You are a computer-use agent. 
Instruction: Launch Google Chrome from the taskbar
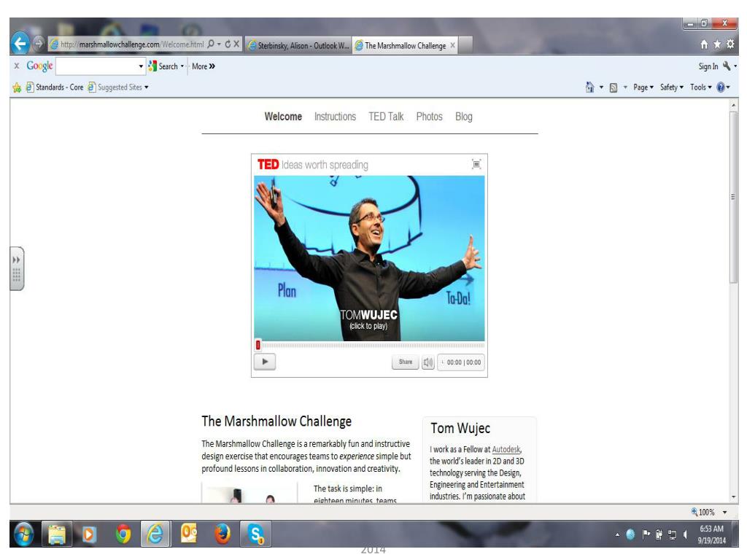pos(123,534)
